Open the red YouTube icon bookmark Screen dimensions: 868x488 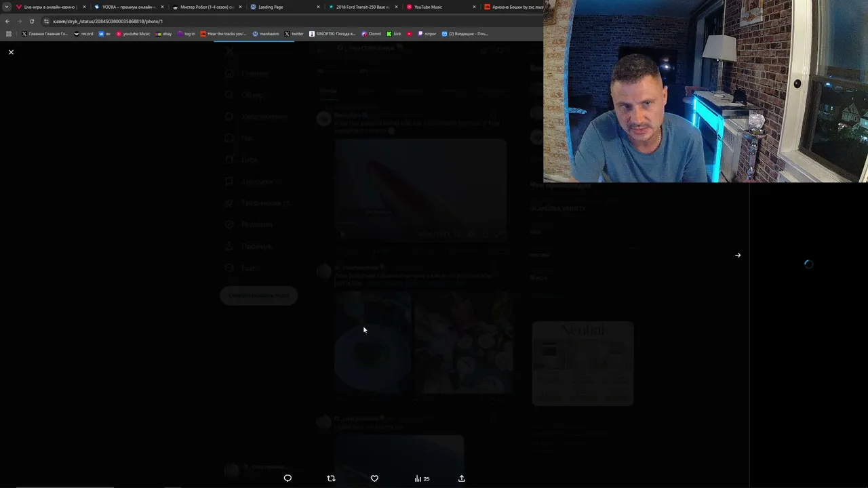[x=410, y=33]
